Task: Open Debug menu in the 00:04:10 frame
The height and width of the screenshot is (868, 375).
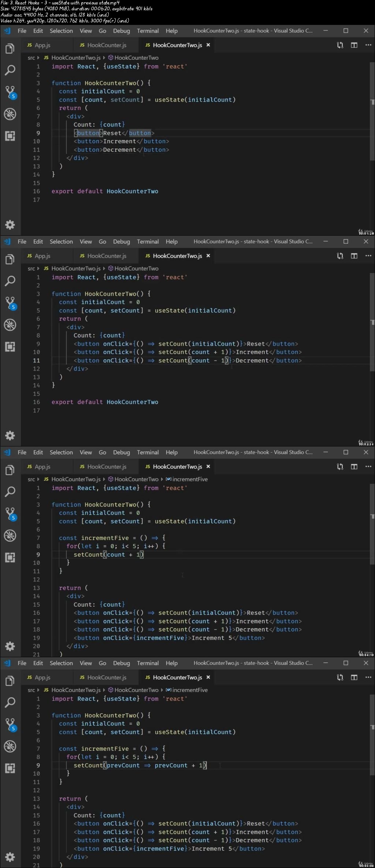Action: tap(122, 452)
